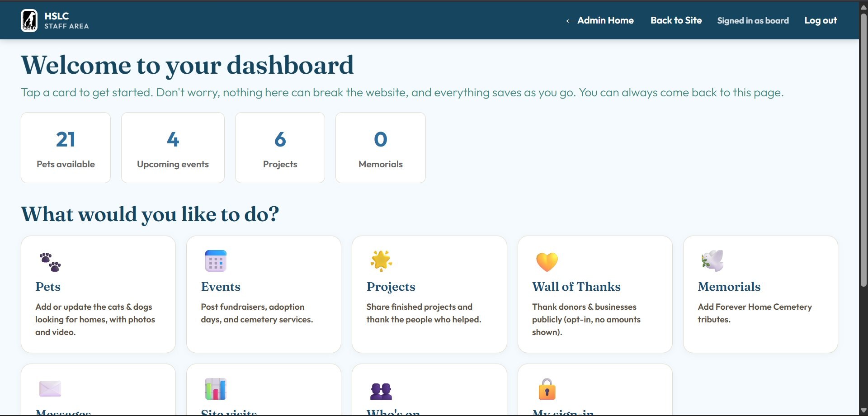Open the 21 Pets available stat card

point(66,147)
